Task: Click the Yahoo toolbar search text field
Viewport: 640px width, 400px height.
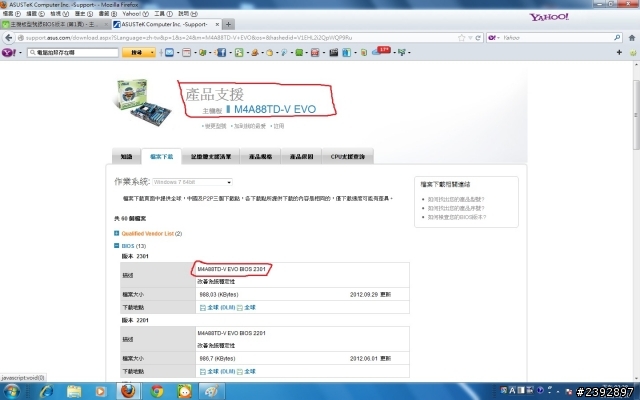Action: pyautogui.click(x=73, y=53)
